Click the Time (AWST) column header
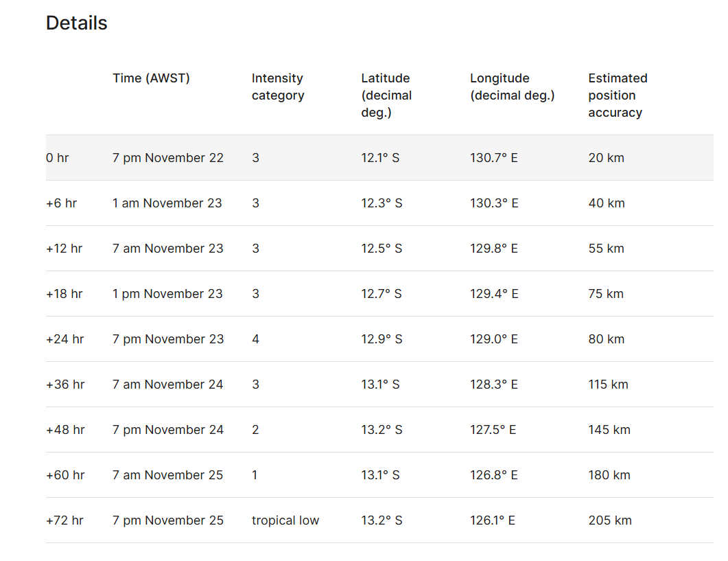Screen dimensions: 728x561 [x=151, y=78]
